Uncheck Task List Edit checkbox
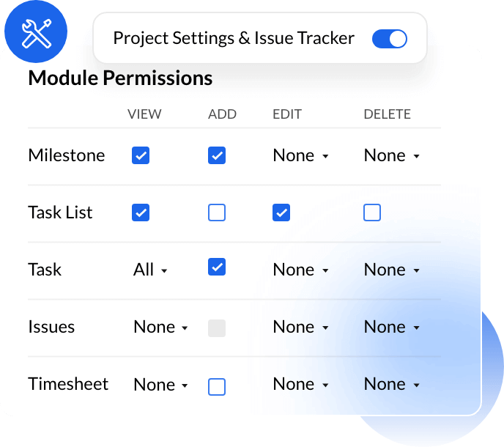 (281, 213)
